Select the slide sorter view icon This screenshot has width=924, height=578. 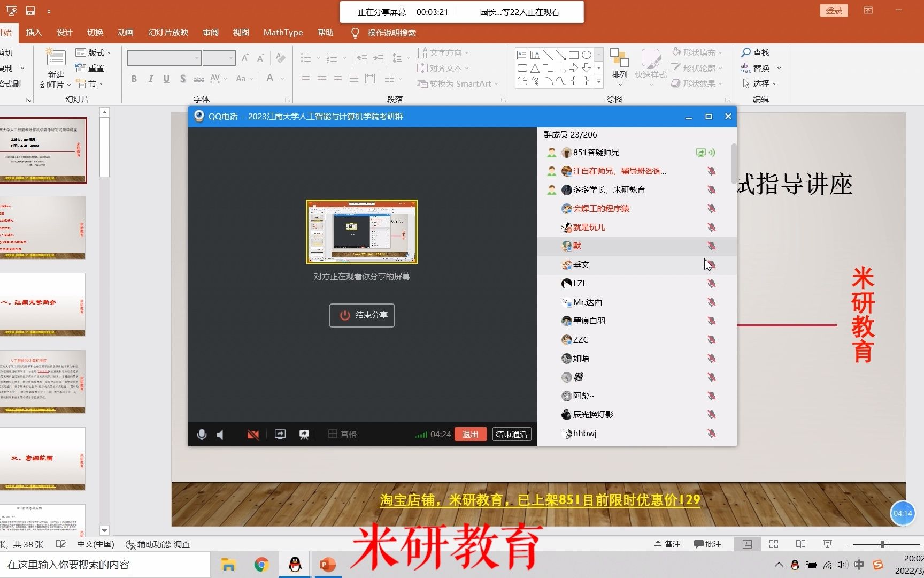point(774,544)
